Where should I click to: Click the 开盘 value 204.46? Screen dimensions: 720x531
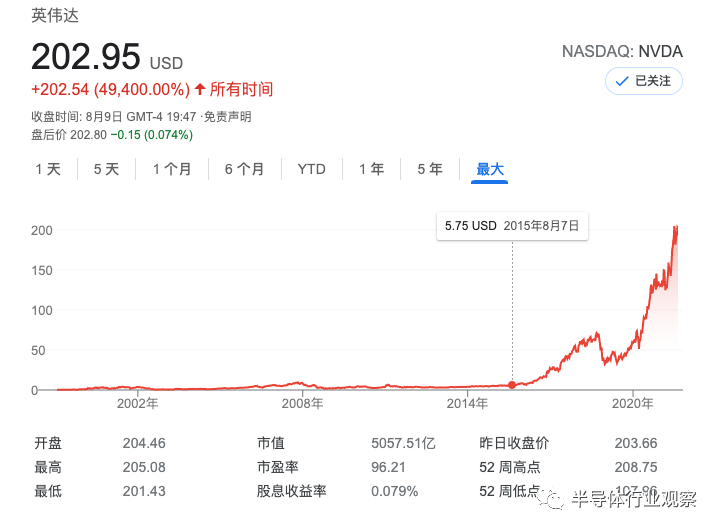point(144,443)
